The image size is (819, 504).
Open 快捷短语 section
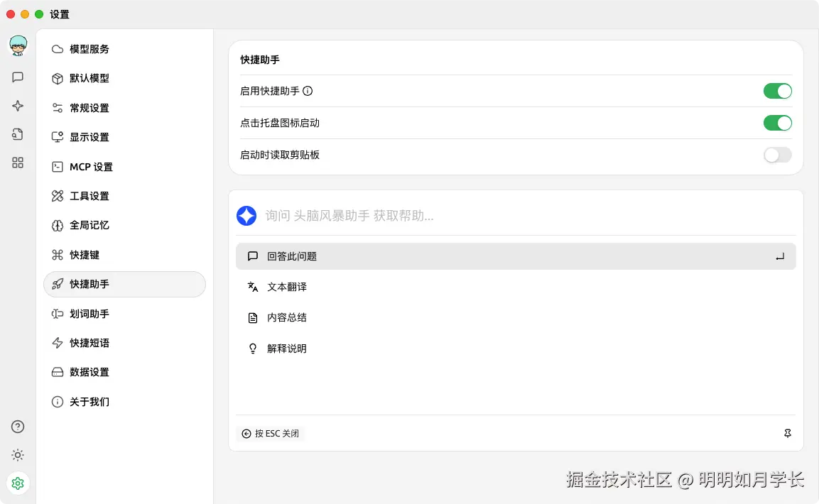(x=124, y=343)
